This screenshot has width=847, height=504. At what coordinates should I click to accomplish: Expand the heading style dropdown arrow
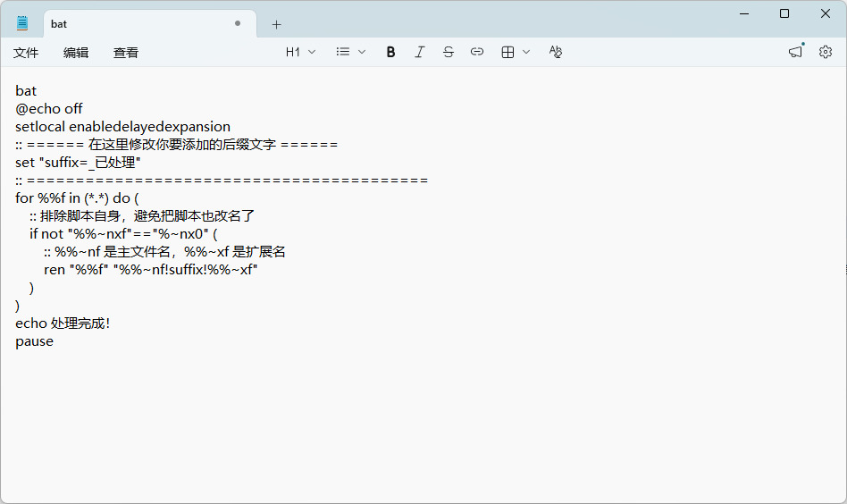[312, 52]
